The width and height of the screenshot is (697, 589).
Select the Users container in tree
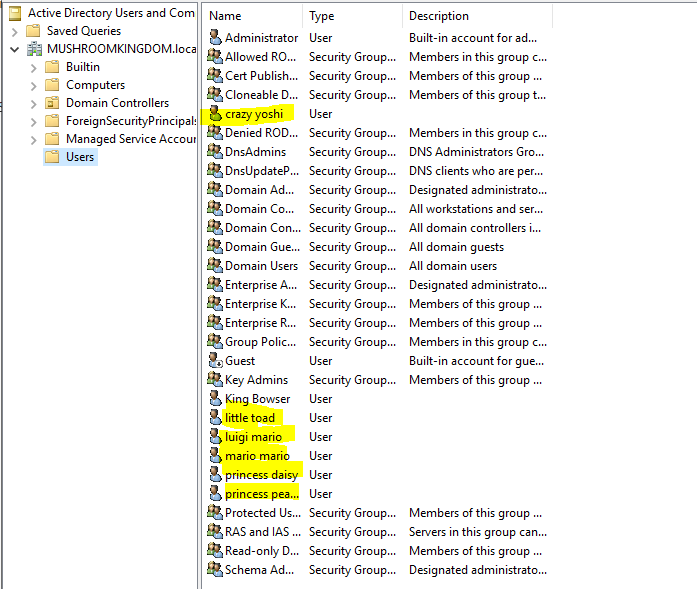click(80, 157)
